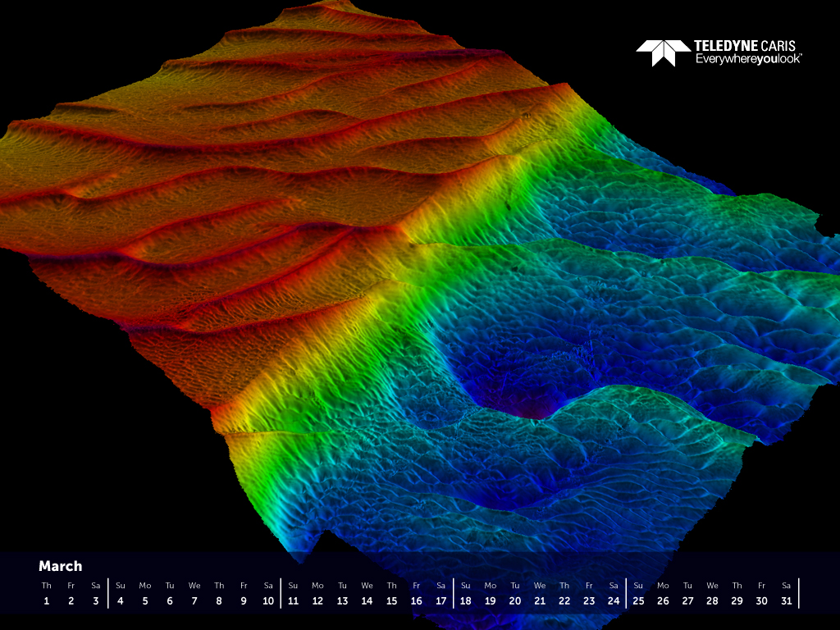Select calendar date 12
This screenshot has width=840, height=630.
[x=317, y=601]
